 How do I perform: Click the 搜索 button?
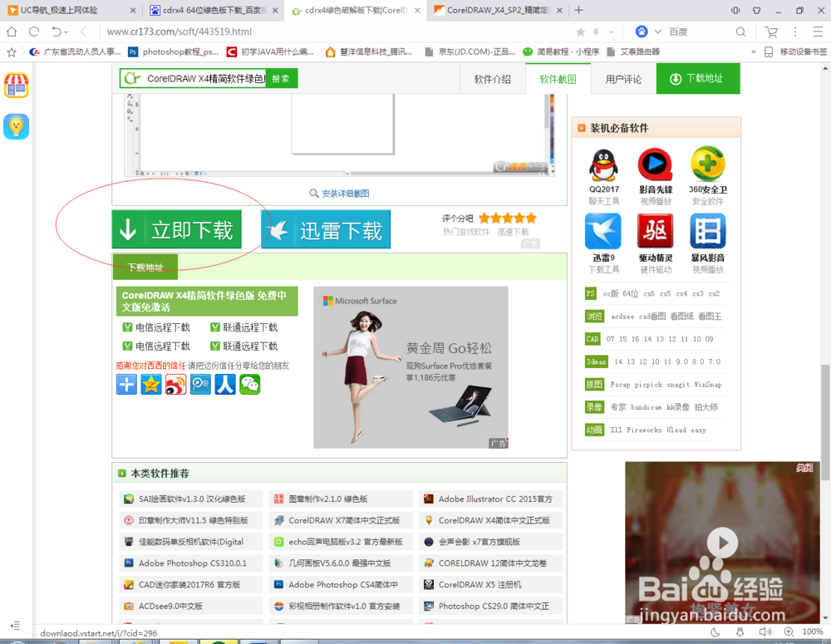coord(282,78)
